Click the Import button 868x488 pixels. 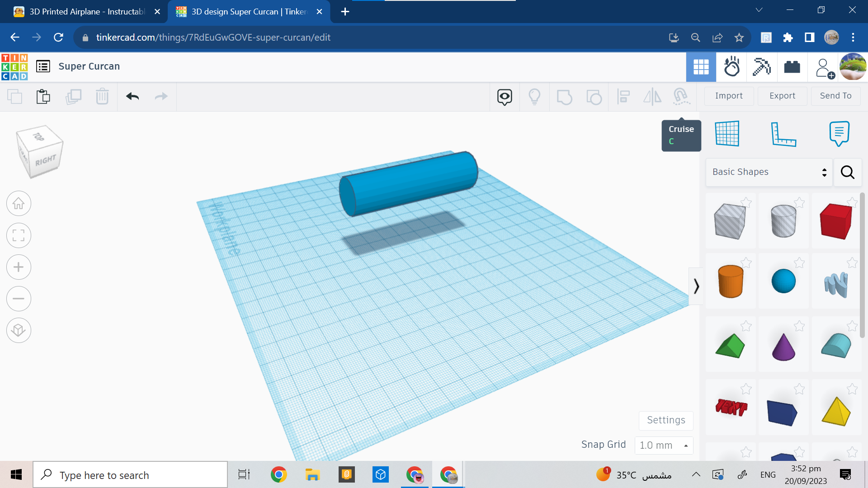(x=728, y=96)
